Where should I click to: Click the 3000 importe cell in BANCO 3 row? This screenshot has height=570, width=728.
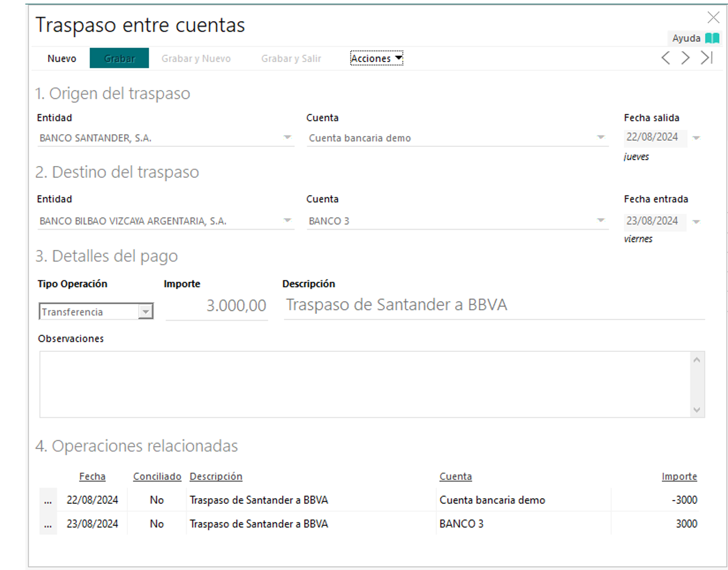655,524
